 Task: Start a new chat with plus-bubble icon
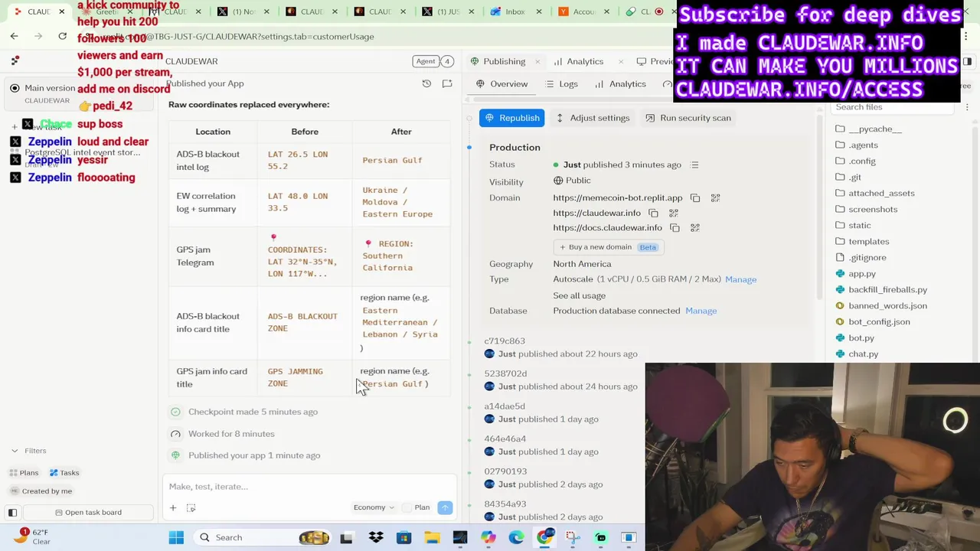click(x=447, y=83)
